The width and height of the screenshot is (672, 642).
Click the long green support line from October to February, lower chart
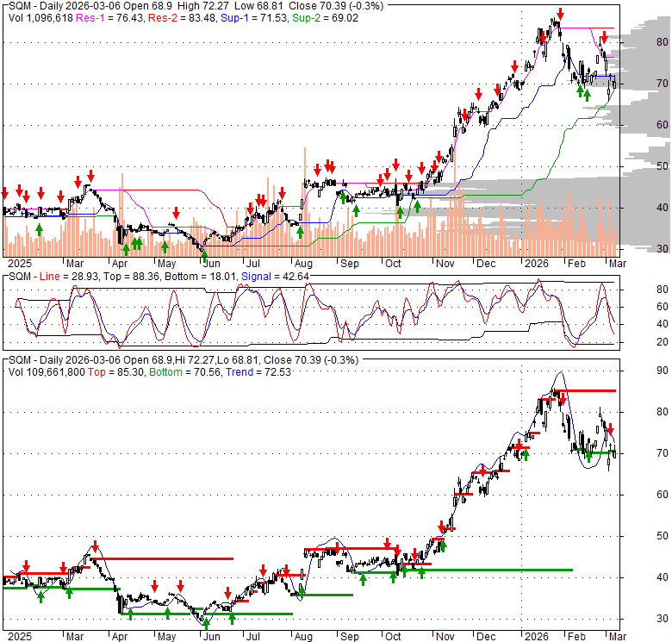point(489,570)
